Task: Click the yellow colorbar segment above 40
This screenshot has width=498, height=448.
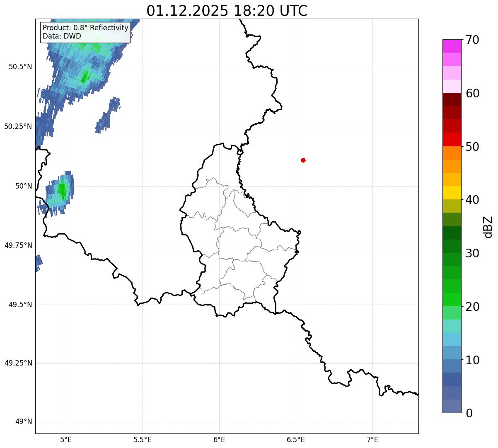Action: click(x=452, y=193)
